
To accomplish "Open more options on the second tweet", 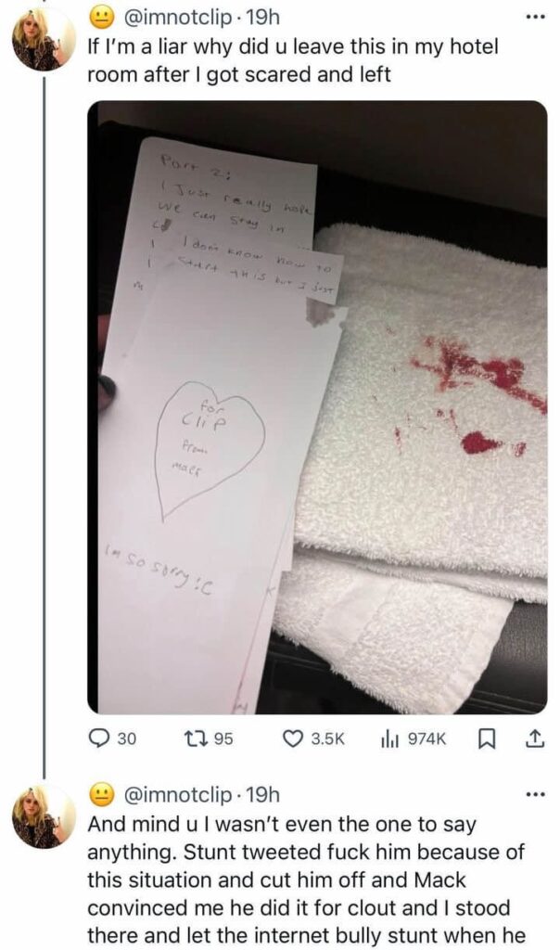I will pos(533,795).
